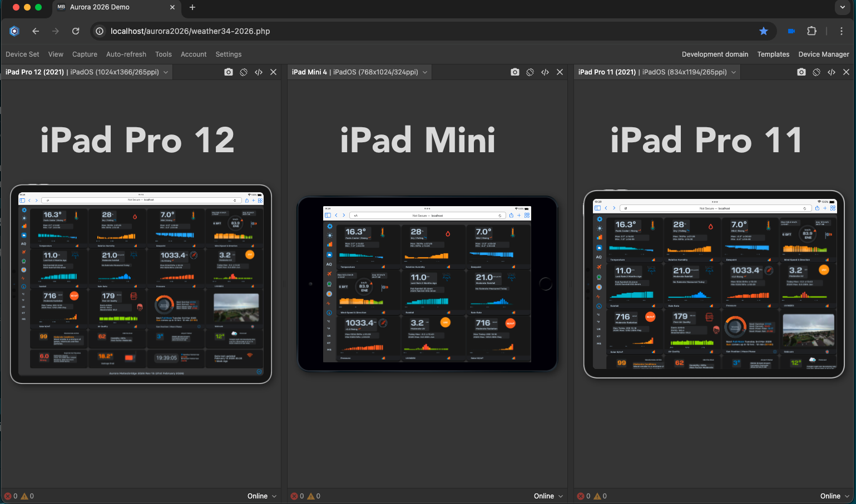This screenshot has height=504, width=856.
Task: Click the page reload icon in the toolbar
Action: click(76, 31)
